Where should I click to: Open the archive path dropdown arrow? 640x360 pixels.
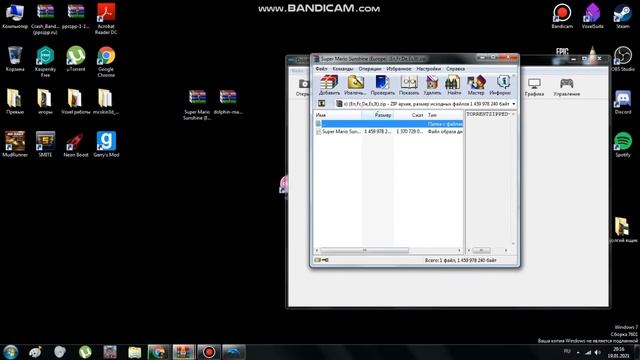(x=513, y=104)
